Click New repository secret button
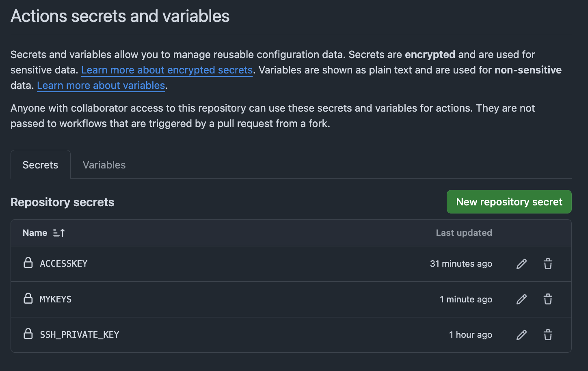The image size is (588, 371). [x=509, y=202]
